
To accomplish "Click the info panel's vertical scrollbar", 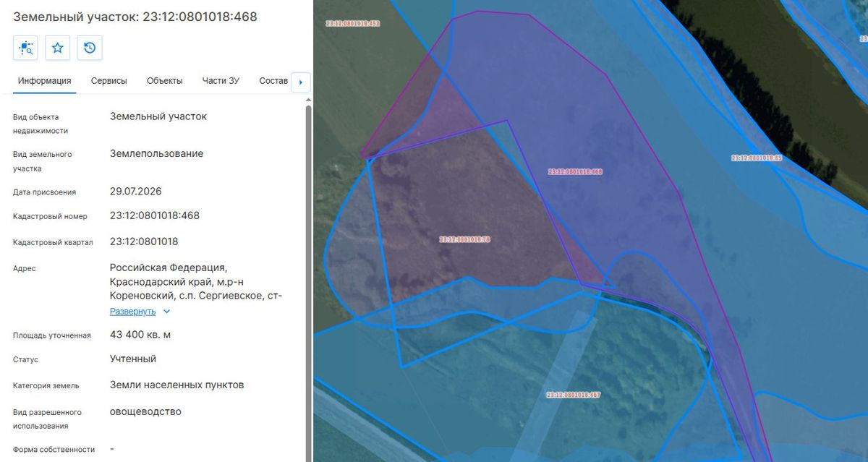I will (309, 282).
